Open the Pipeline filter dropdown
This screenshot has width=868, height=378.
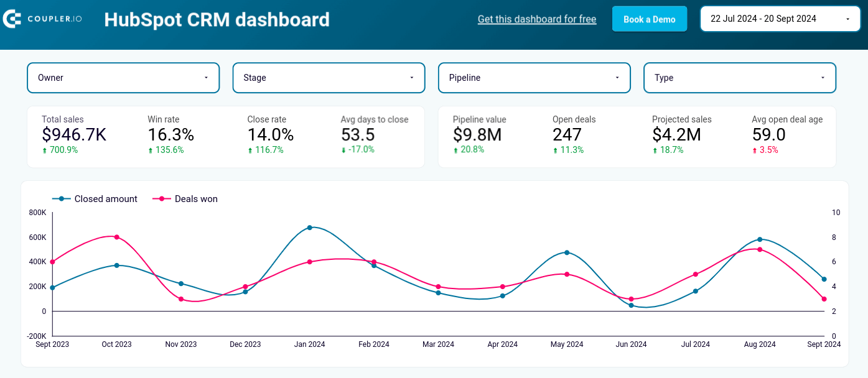(534, 78)
